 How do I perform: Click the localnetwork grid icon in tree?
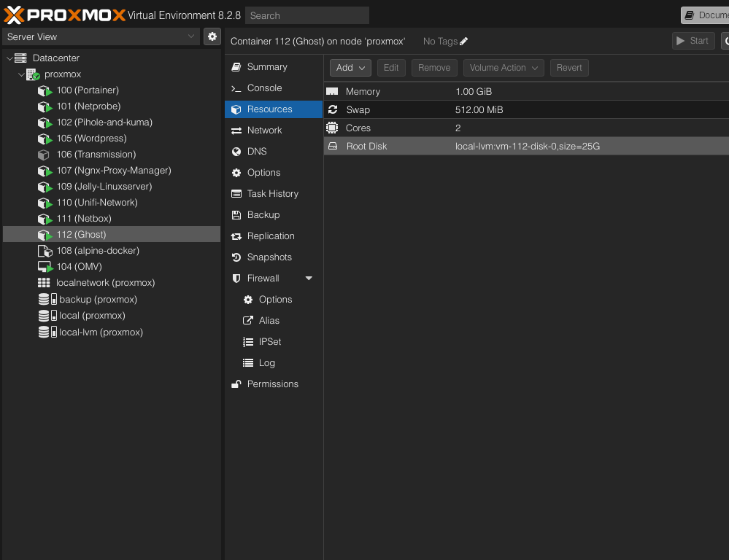(x=45, y=283)
